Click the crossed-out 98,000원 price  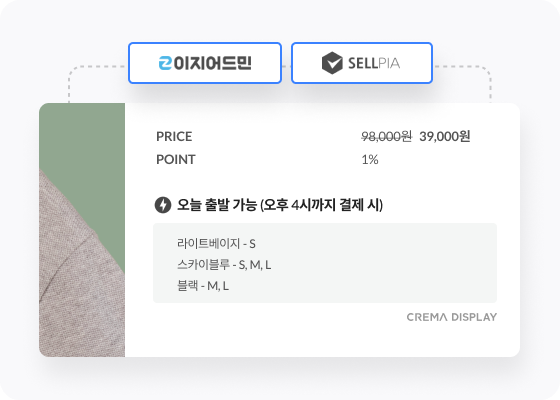click(x=387, y=136)
